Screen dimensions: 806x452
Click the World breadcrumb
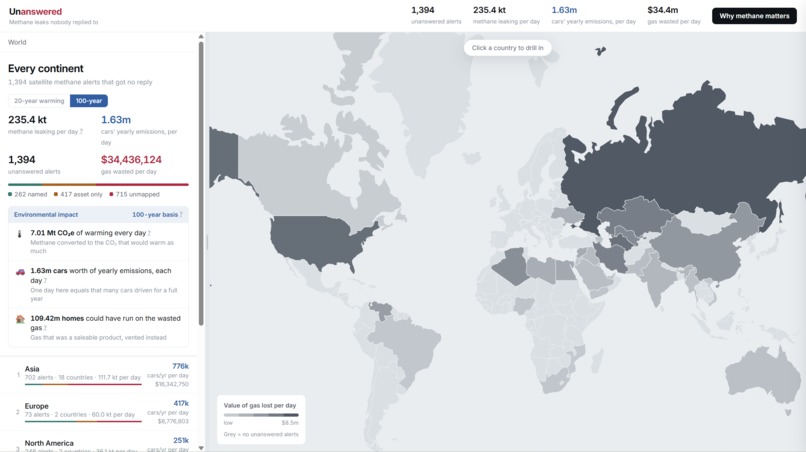pyautogui.click(x=17, y=42)
